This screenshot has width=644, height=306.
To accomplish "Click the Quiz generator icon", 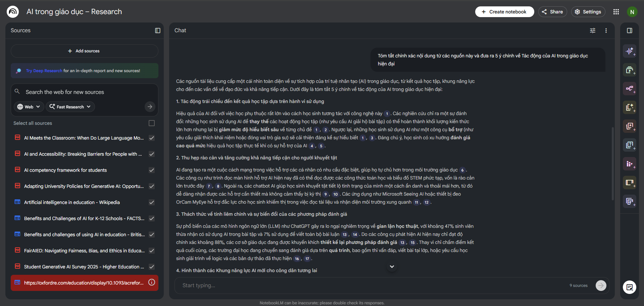I will [x=629, y=145].
